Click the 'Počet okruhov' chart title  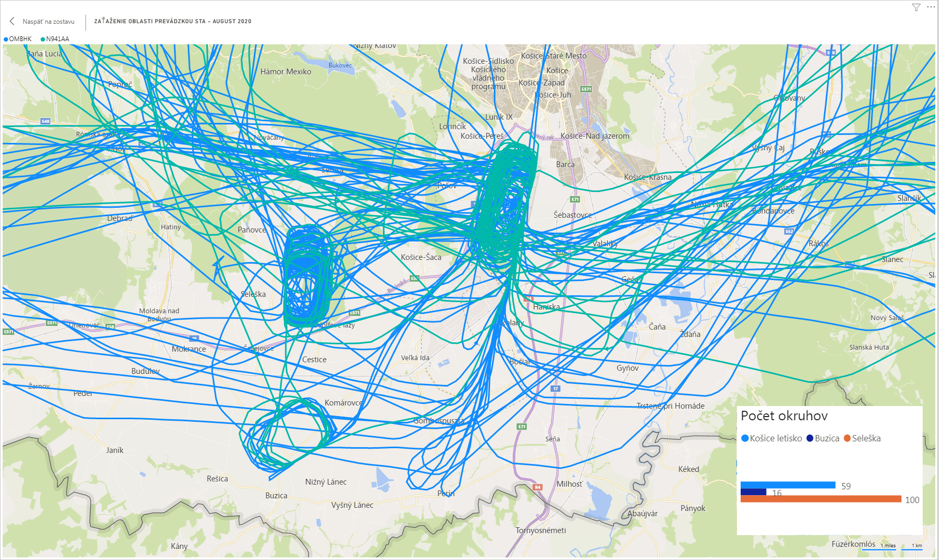click(x=784, y=416)
